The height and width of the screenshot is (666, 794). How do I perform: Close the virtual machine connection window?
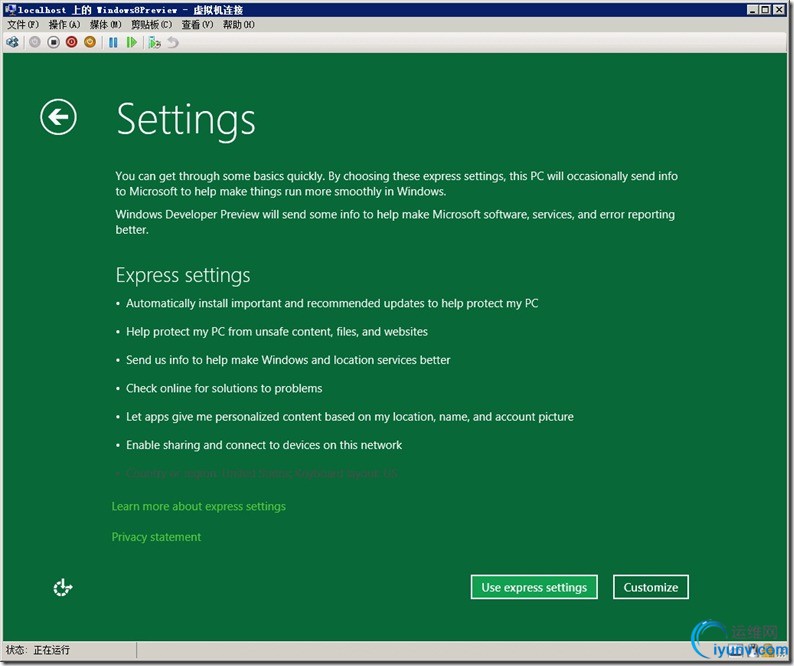point(779,9)
